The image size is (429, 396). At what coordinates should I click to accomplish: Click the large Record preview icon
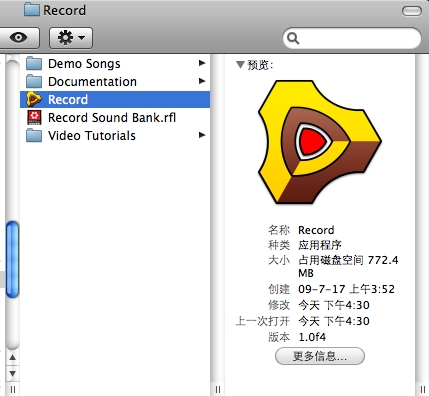[320, 142]
